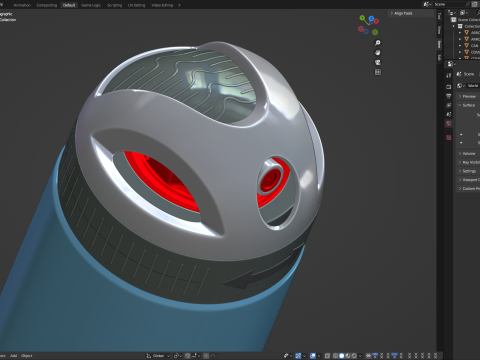Open the red World properties tab icon
Image resolution: width=480 pixels, height=360 pixels.
tap(449, 123)
